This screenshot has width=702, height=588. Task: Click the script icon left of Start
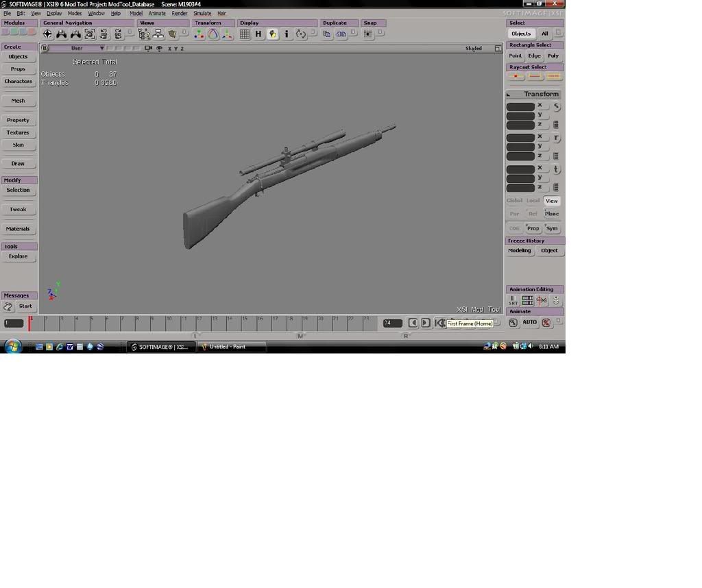coord(8,306)
